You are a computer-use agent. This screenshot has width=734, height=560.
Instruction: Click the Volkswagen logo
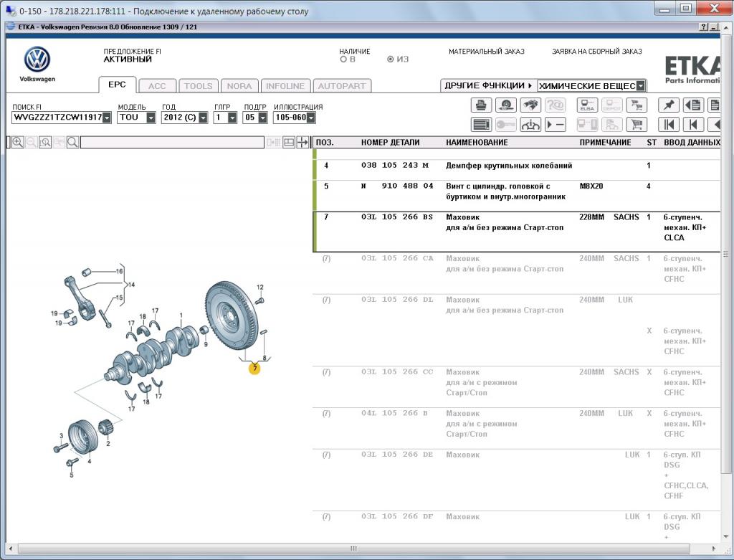pyautogui.click(x=37, y=60)
